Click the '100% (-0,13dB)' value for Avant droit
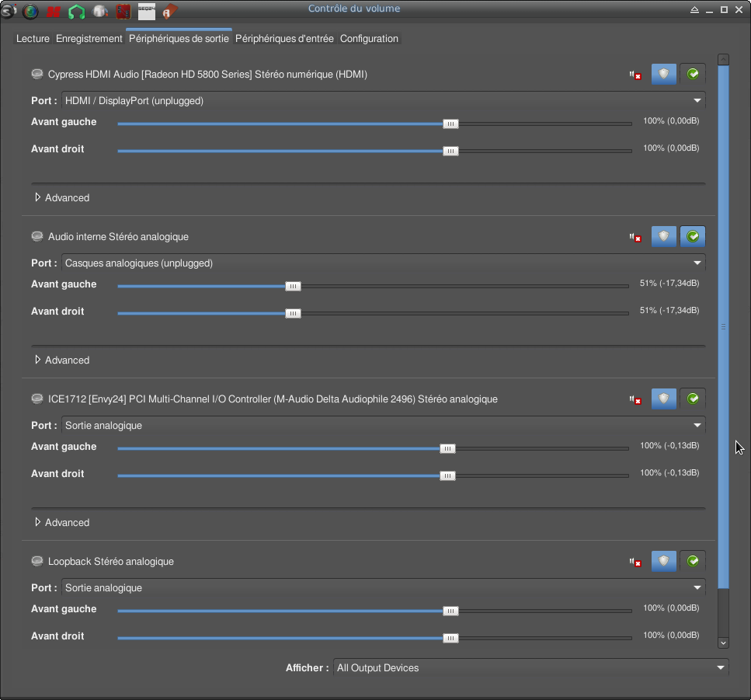751x700 pixels. (x=669, y=473)
